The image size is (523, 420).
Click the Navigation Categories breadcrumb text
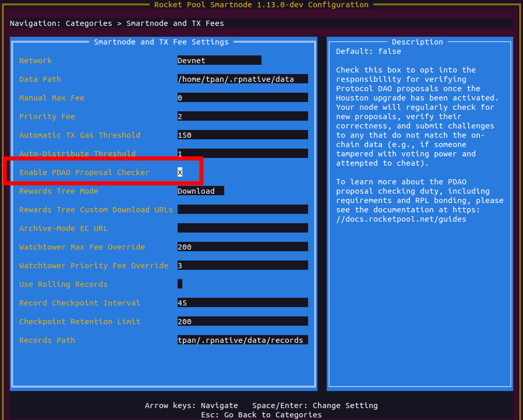pyautogui.click(x=89, y=23)
